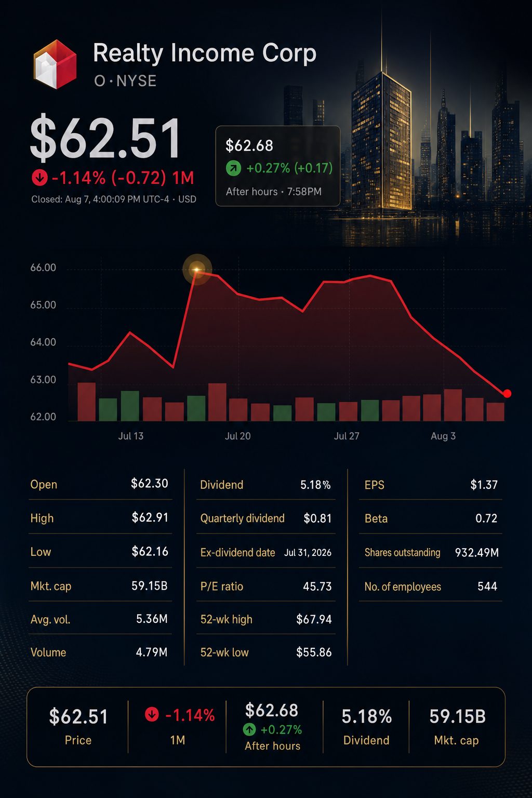532x798 pixels.
Task: Click the -1.14% (-0.72) 1M change text
Action: 123,178
